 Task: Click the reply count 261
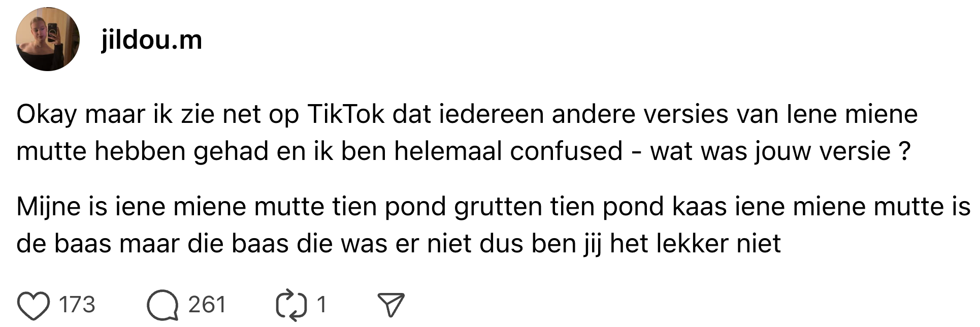click(x=207, y=305)
